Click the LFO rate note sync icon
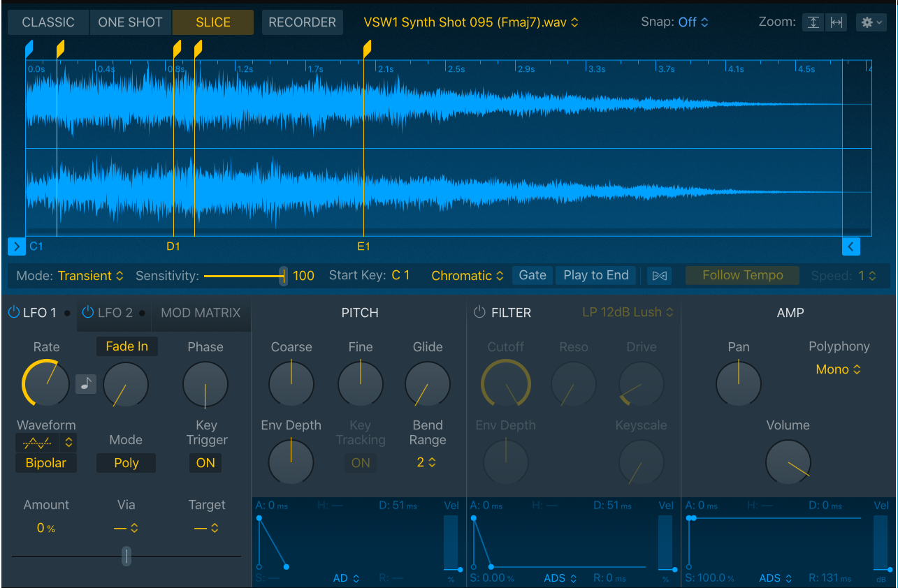The width and height of the screenshot is (898, 588). click(x=86, y=383)
